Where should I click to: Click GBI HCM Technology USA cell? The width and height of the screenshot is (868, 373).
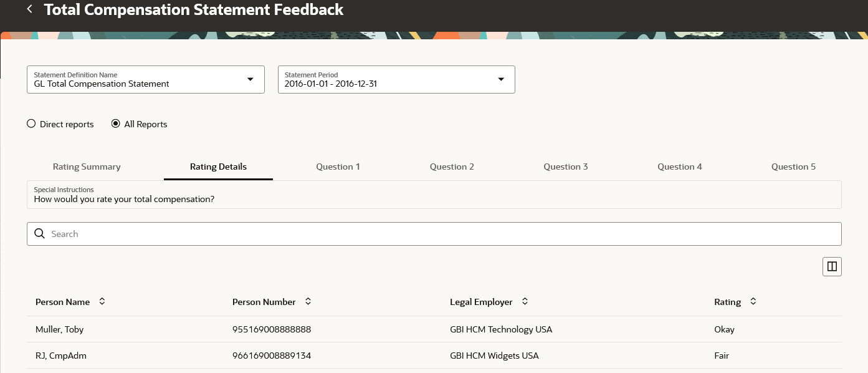pos(501,329)
